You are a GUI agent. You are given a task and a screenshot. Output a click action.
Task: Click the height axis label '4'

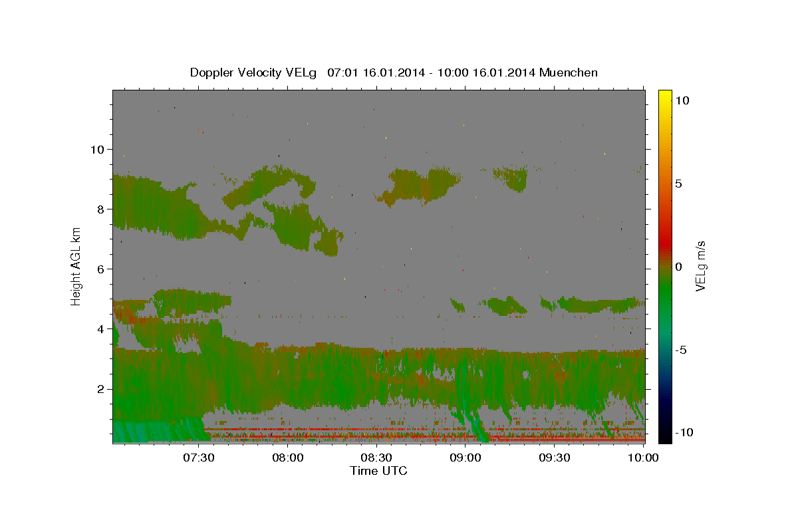pyautogui.click(x=100, y=329)
